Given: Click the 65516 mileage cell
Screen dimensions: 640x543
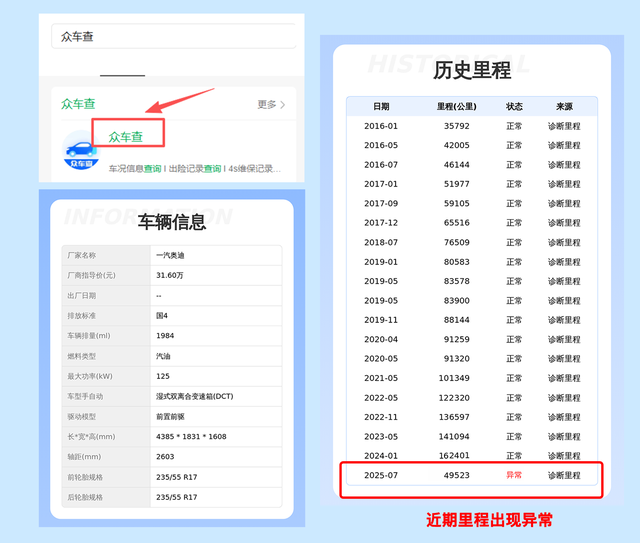Looking at the screenshot, I should point(457,223).
